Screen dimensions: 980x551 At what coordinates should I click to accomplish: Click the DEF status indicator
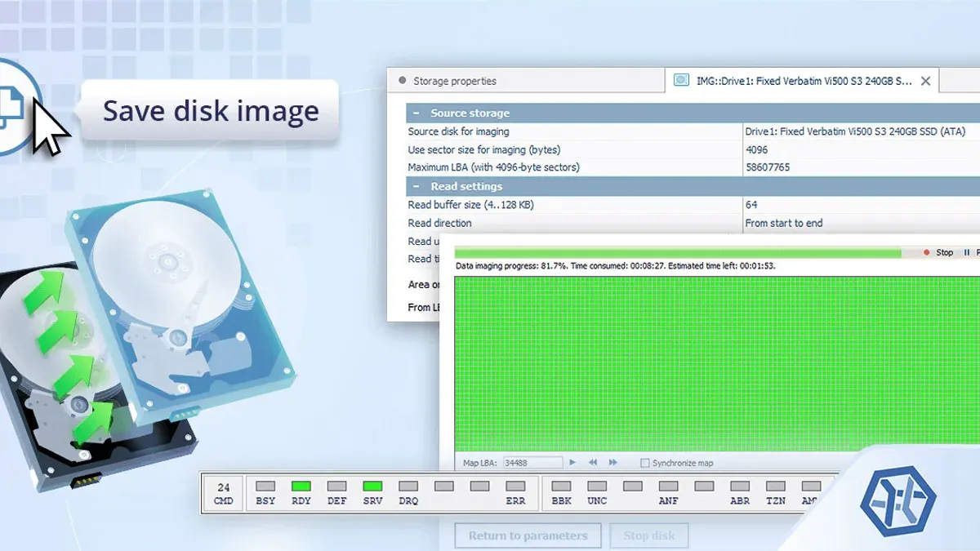click(337, 487)
